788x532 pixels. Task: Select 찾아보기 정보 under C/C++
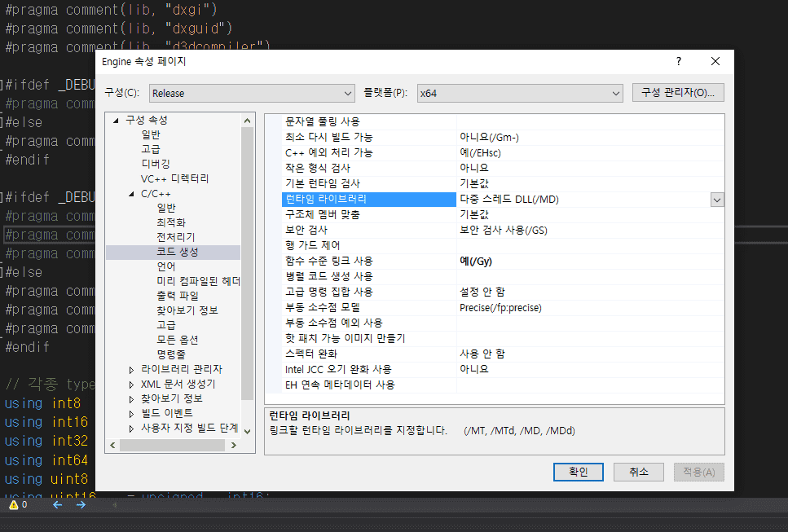(x=187, y=310)
